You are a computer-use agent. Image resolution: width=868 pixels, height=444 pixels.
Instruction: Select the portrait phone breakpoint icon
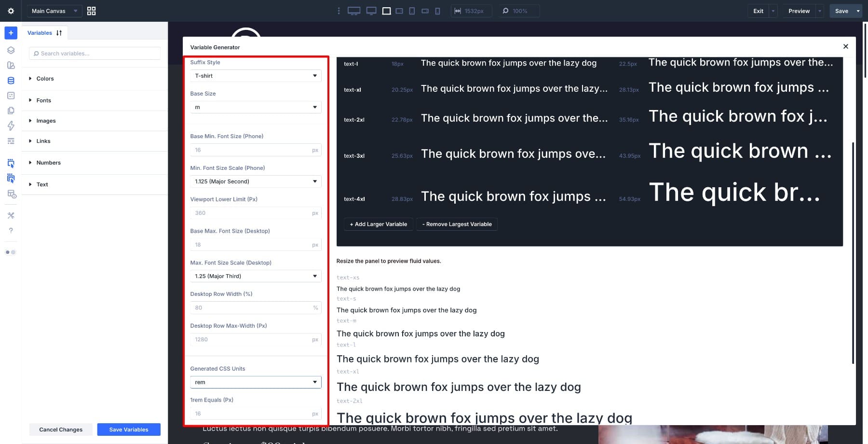point(437,11)
